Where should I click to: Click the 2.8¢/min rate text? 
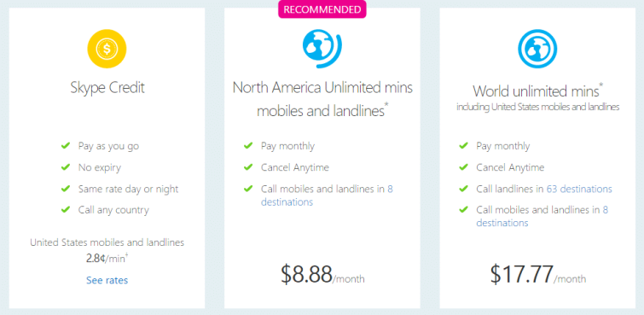[x=107, y=259]
